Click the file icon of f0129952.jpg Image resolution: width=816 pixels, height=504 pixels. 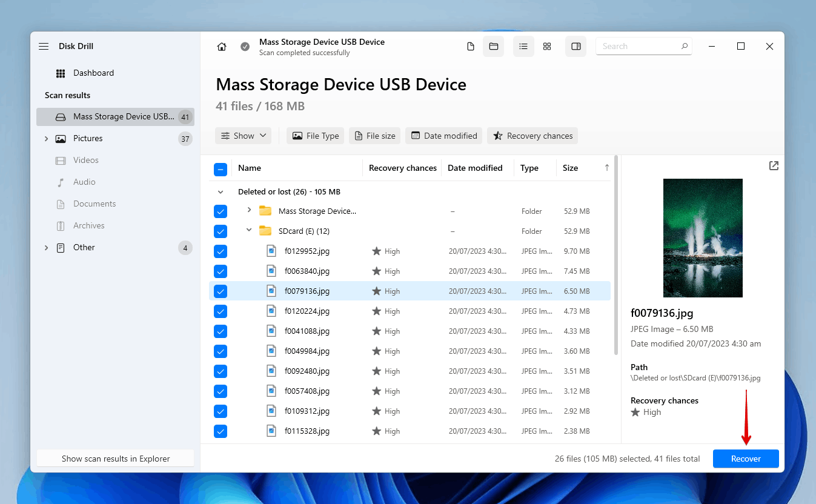click(x=271, y=251)
